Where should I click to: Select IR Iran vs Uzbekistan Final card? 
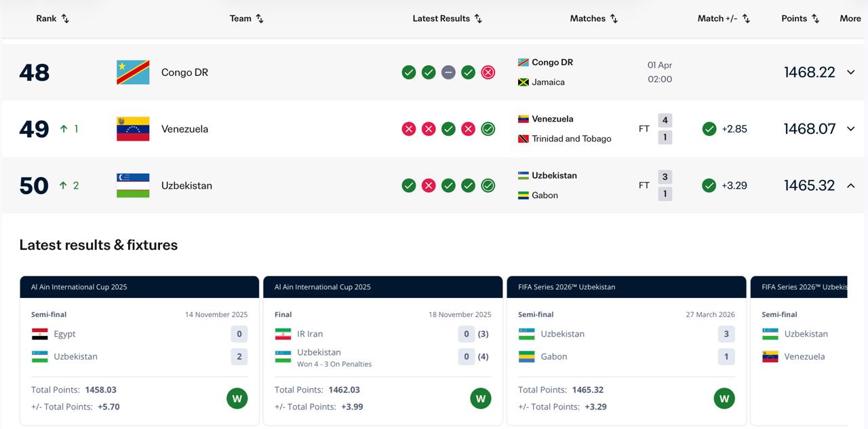pyautogui.click(x=382, y=346)
